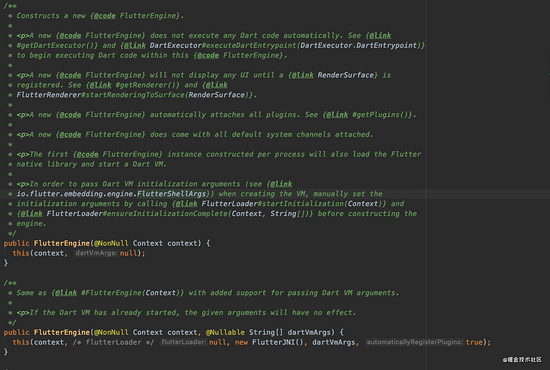550x370 pixels.
Task: Click the {@link RenderSurface} reference before 'is'
Action: [333, 75]
